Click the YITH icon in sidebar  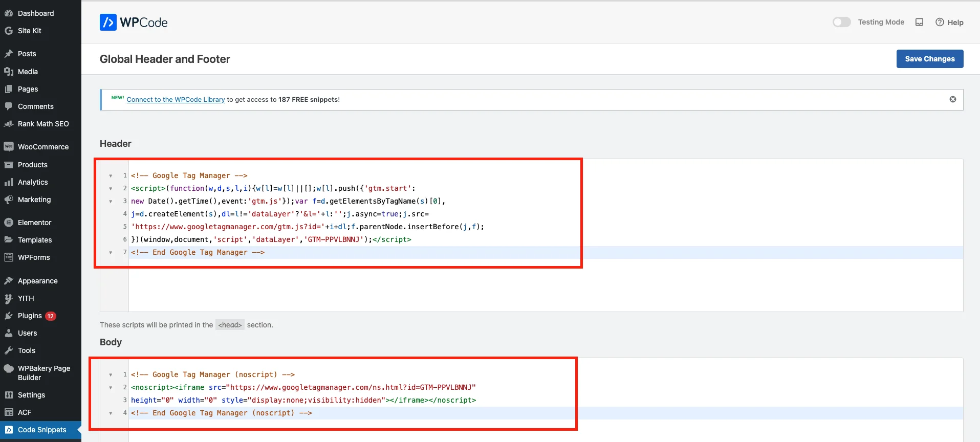(9, 298)
